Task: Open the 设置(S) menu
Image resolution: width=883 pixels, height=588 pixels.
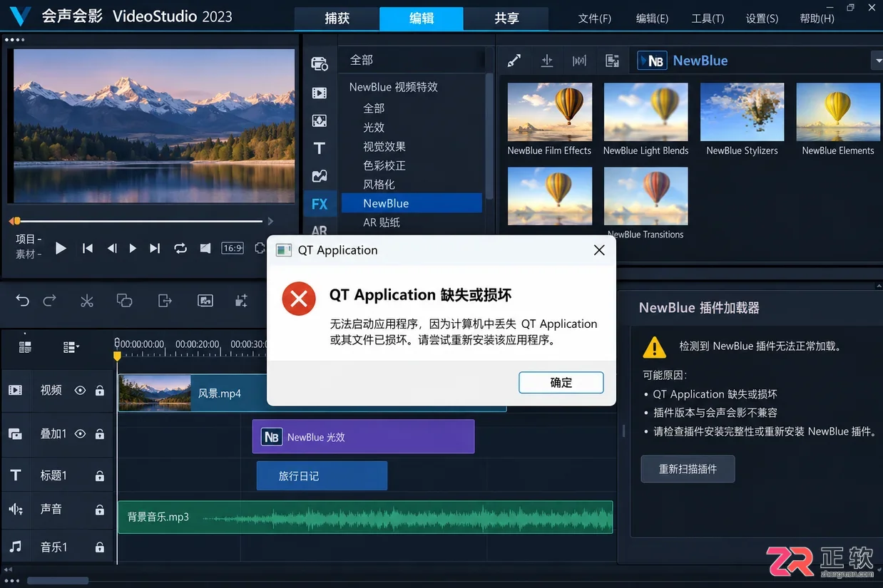Action: (762, 19)
